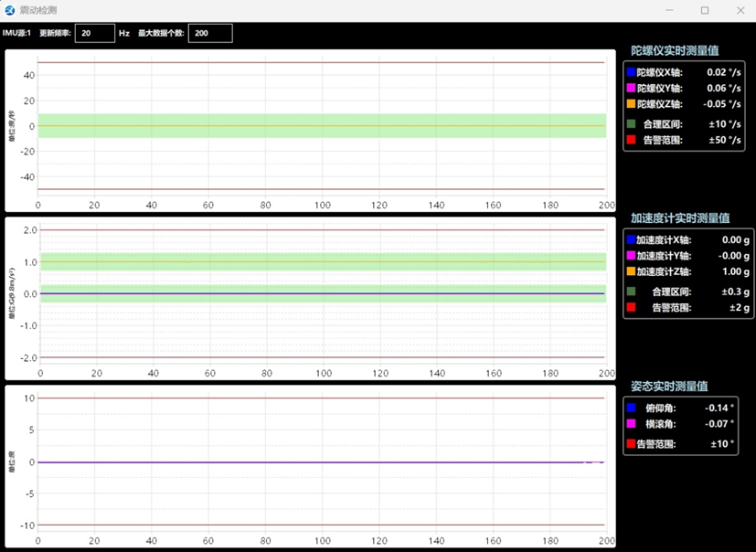Image resolution: width=756 pixels, height=552 pixels.
Task: Click the Hz unit label
Action: coord(124,33)
